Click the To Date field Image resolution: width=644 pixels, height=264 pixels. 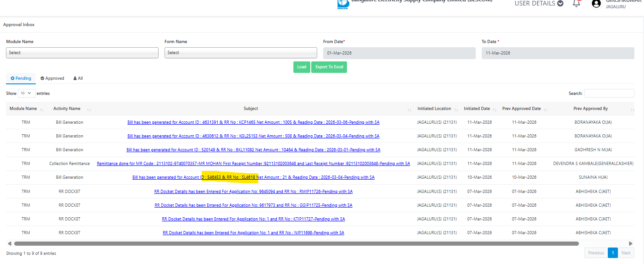point(558,53)
